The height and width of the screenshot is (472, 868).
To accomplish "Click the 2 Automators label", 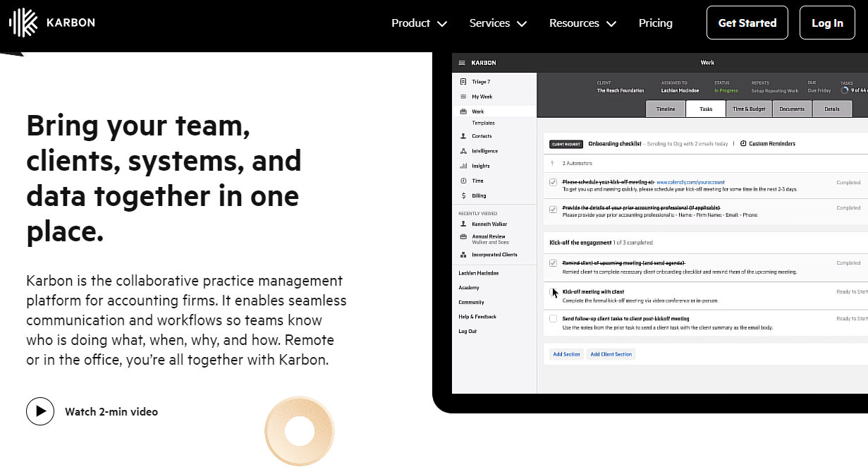I will pos(577,164).
